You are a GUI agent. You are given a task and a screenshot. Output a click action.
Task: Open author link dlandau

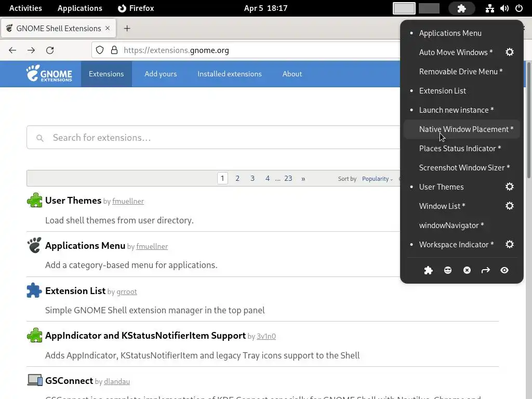tap(117, 381)
